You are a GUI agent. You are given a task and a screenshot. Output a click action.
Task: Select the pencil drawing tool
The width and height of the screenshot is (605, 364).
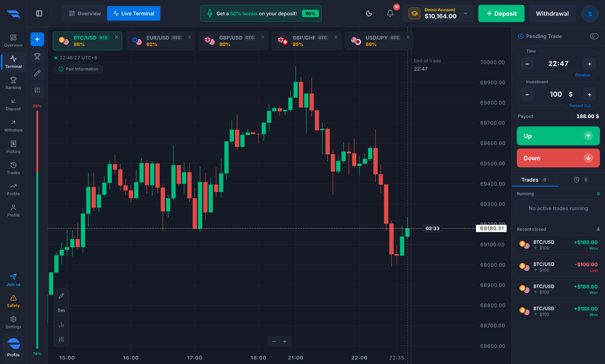(37, 73)
